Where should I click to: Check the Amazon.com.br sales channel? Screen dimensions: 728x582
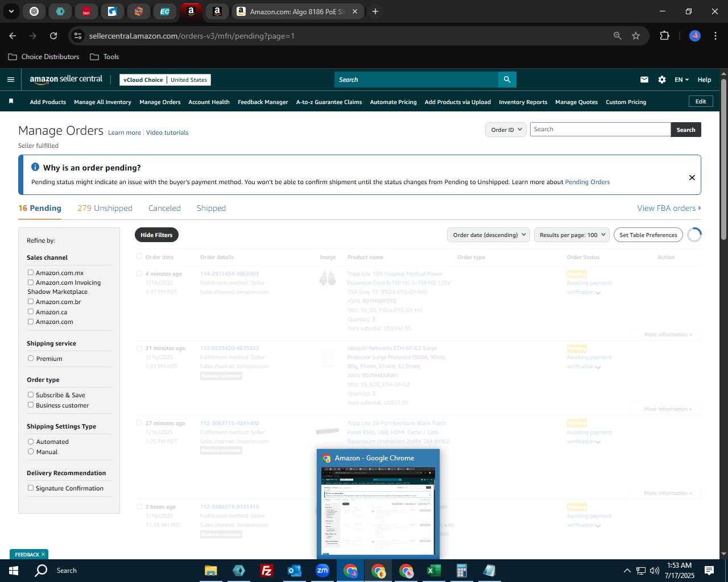pyautogui.click(x=31, y=301)
